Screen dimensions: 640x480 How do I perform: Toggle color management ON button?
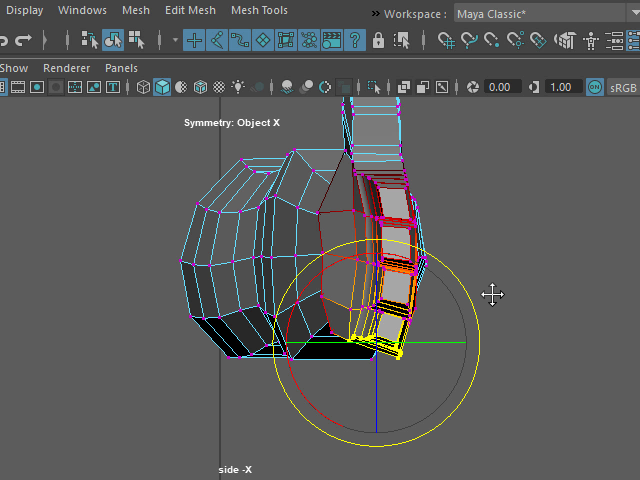[595, 87]
